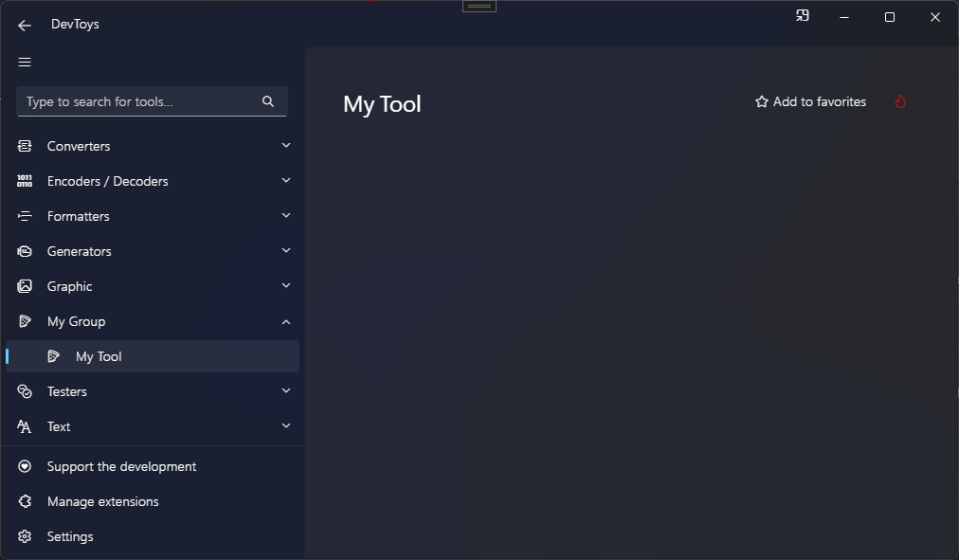The width and height of the screenshot is (959, 560).
Task: Click the search magnifier icon
Action: click(x=268, y=101)
